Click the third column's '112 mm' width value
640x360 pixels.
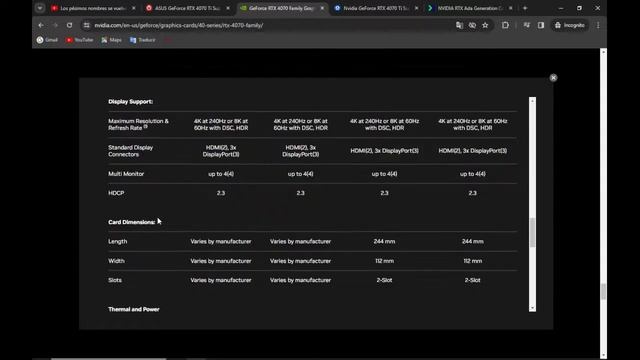[384, 261]
